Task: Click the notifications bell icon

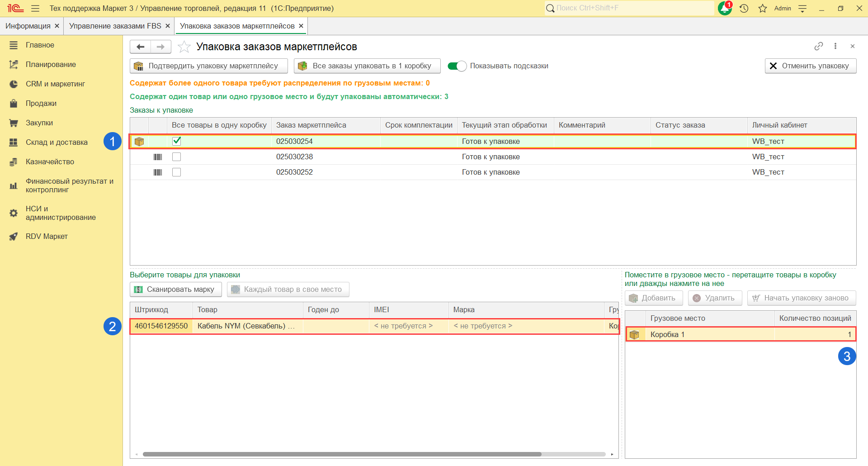Action: [x=724, y=9]
